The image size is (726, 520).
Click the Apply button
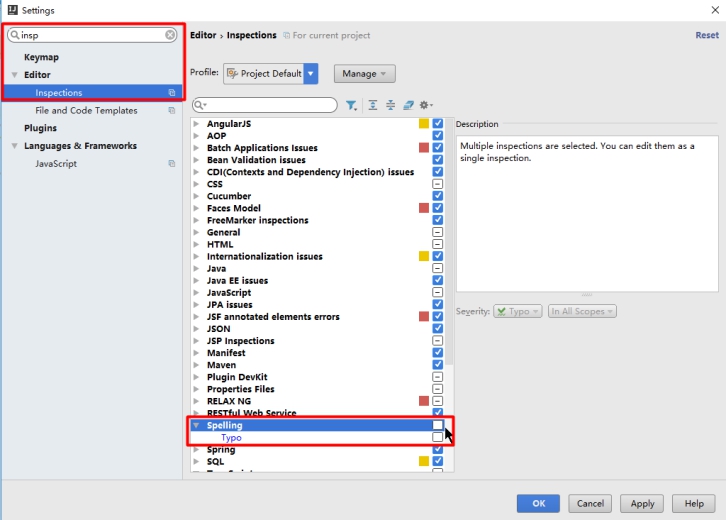(x=642, y=503)
